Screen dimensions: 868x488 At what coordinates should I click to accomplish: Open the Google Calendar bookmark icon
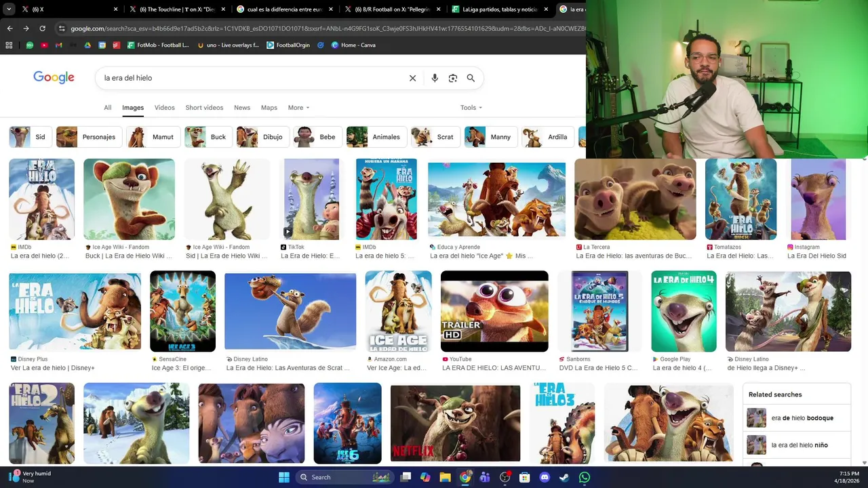pyautogui.click(x=102, y=45)
